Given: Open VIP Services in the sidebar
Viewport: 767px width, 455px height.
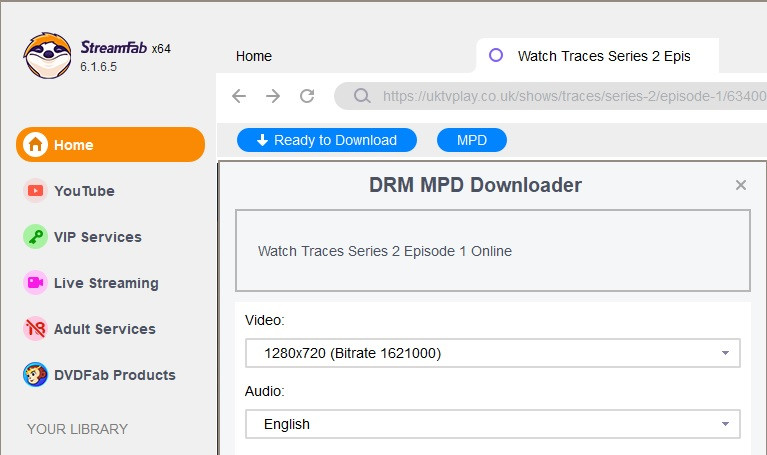Looking at the screenshot, I should click(97, 237).
